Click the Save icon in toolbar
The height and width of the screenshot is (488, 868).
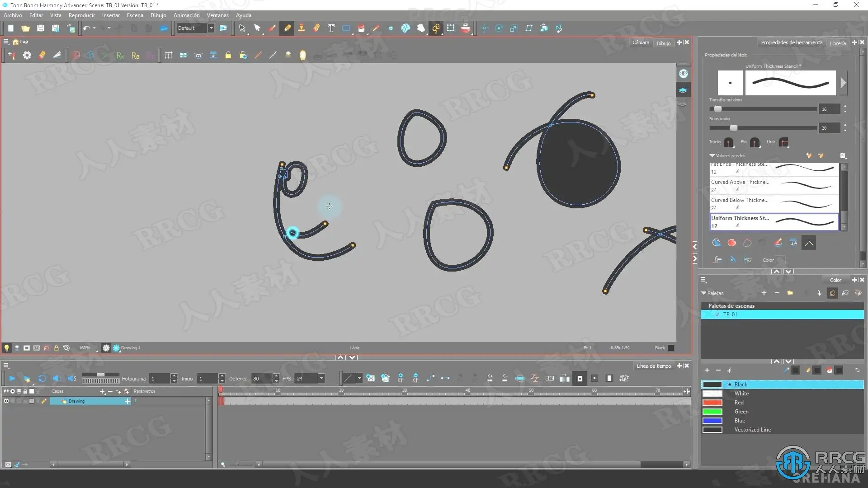tap(41, 28)
